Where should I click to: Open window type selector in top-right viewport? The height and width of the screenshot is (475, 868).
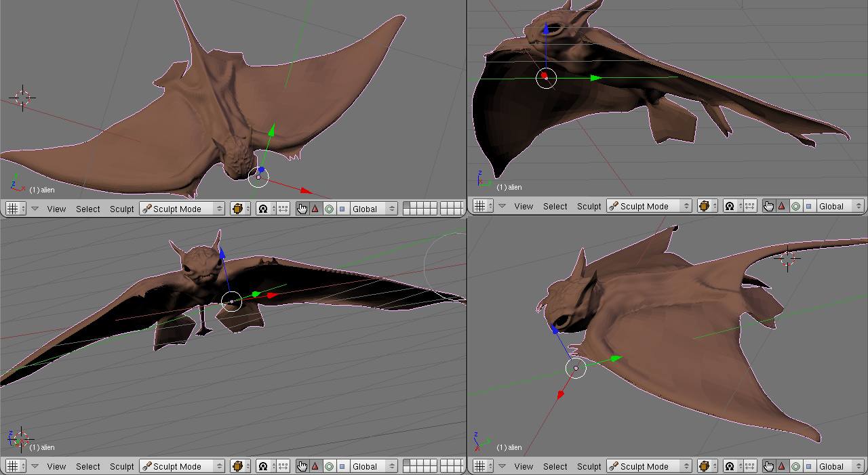tap(482, 206)
